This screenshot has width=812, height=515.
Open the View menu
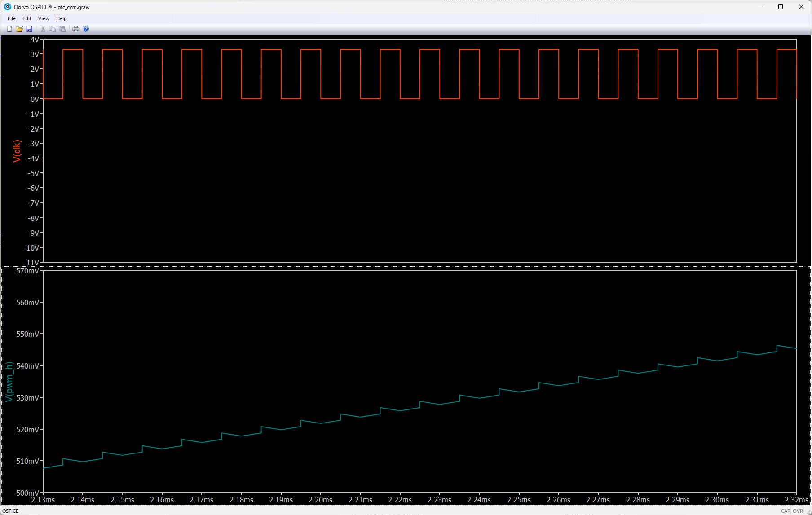[x=44, y=18]
